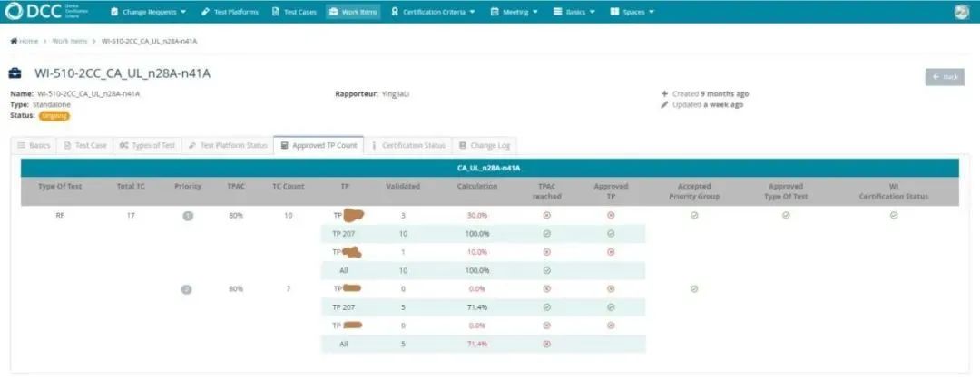Open the user avatar in top right
The image size is (980, 379).
point(961,12)
